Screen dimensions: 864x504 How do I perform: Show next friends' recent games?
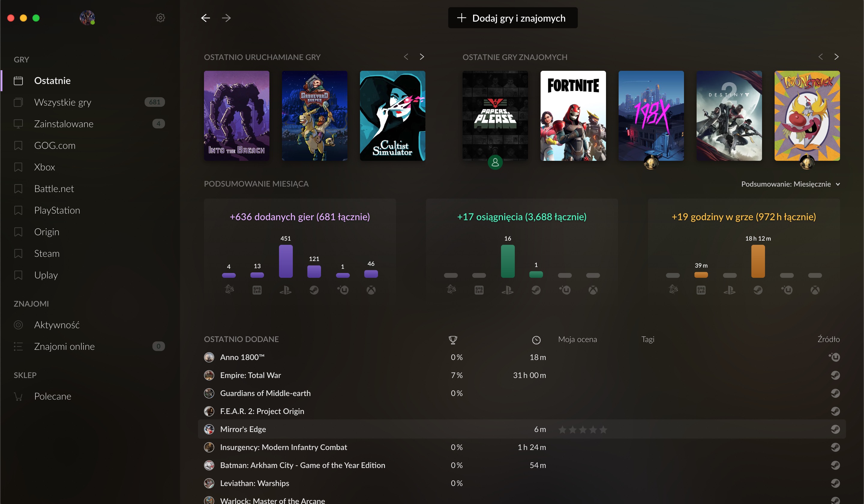[836, 57]
